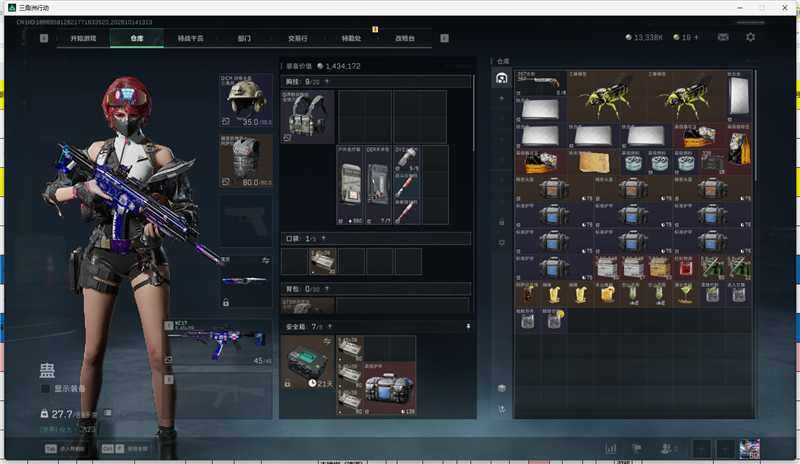
Task: Click the lock icon on the knife slot
Action: click(x=226, y=303)
